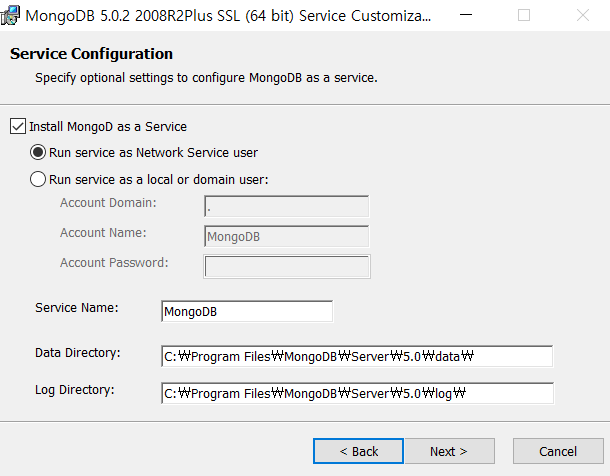Uncheck Install MongoD as a Service
The height and width of the screenshot is (476, 610).
[x=18, y=127]
